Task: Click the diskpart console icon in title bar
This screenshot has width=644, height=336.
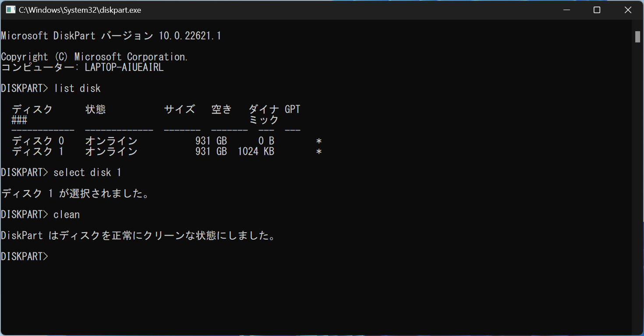Action: [11, 10]
